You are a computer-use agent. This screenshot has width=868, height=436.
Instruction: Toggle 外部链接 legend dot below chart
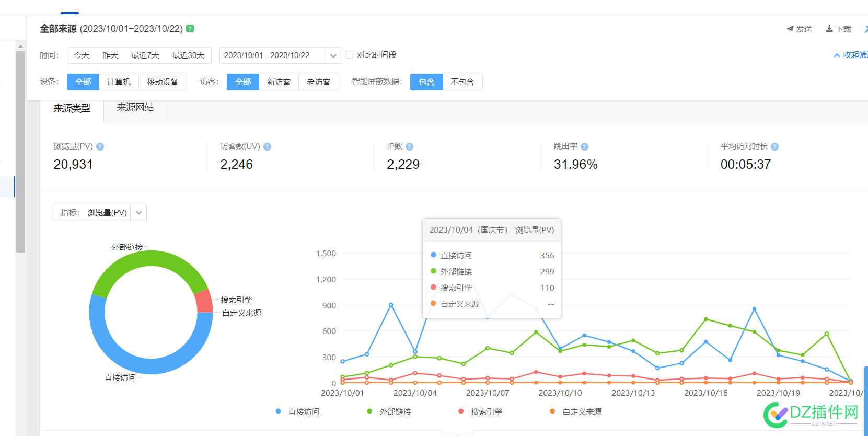coord(370,411)
